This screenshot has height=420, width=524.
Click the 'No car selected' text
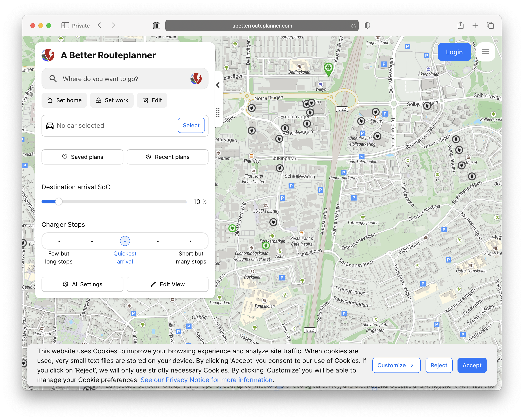coord(80,125)
